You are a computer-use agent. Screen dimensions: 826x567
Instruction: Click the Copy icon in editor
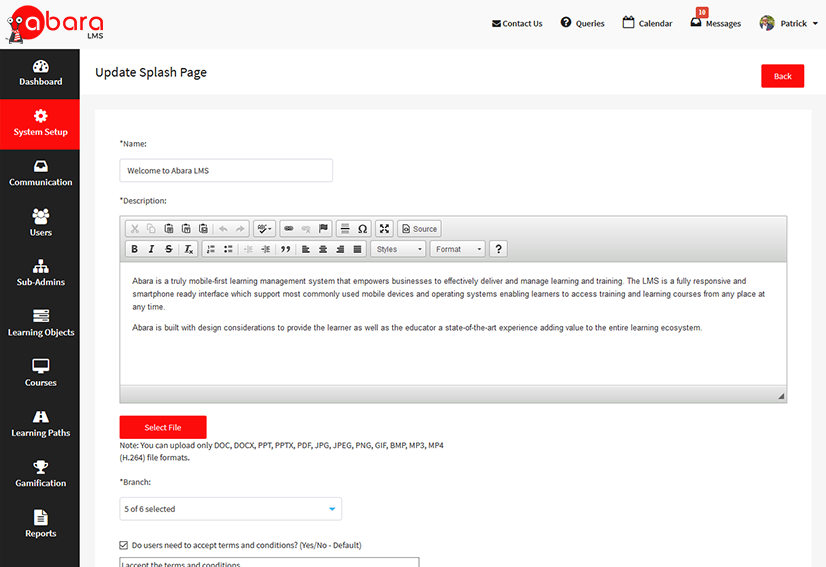pos(151,229)
